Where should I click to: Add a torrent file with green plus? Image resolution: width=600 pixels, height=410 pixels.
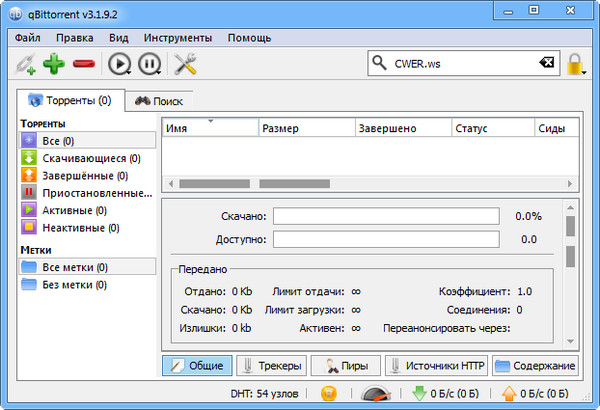[x=54, y=65]
